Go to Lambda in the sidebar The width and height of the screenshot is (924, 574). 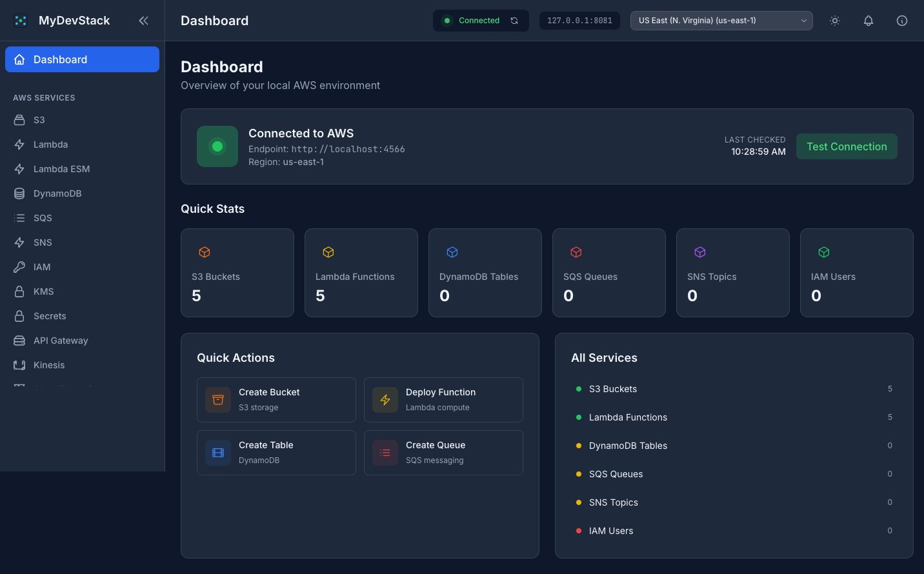coord(82,144)
